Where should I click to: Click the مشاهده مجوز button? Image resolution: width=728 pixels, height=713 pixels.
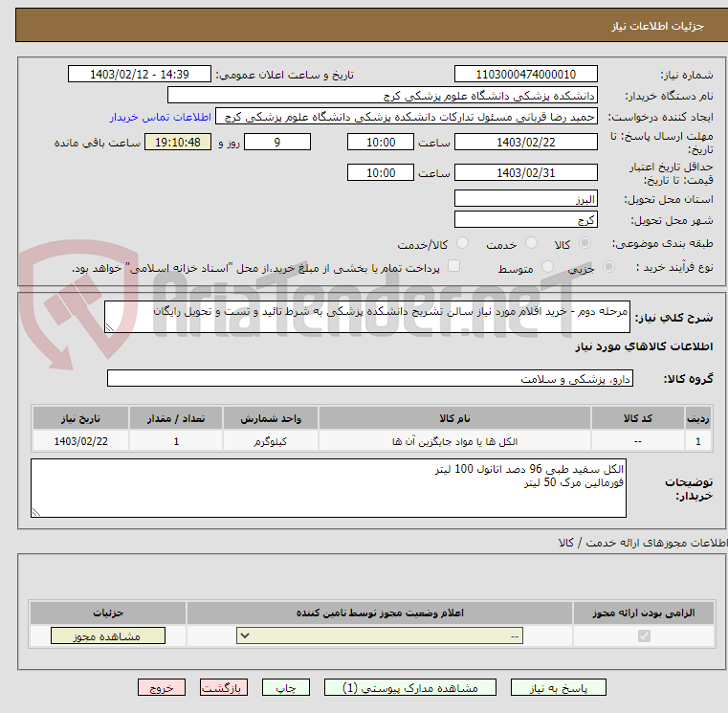coord(108,635)
